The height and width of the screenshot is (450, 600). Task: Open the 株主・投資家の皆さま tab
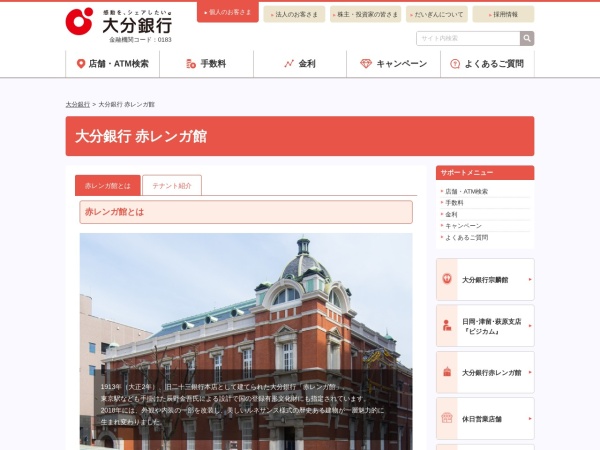pos(365,15)
